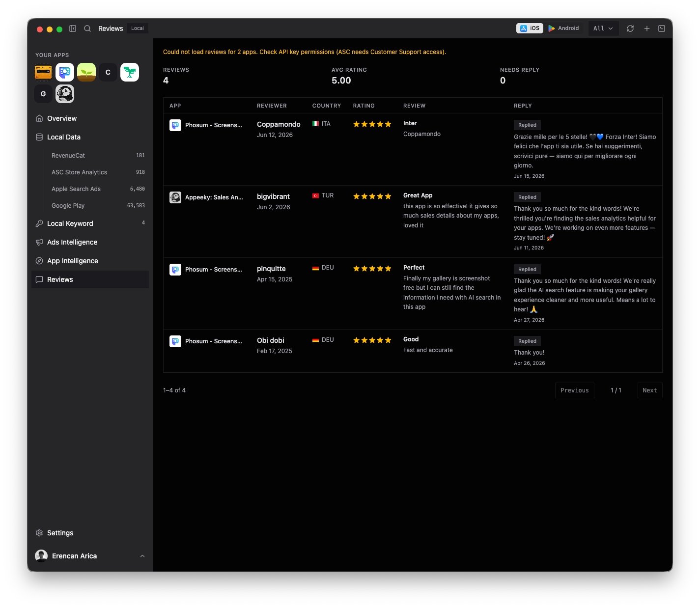
Task: Click Phosum app icon in pinquitte row
Action: [x=175, y=270]
